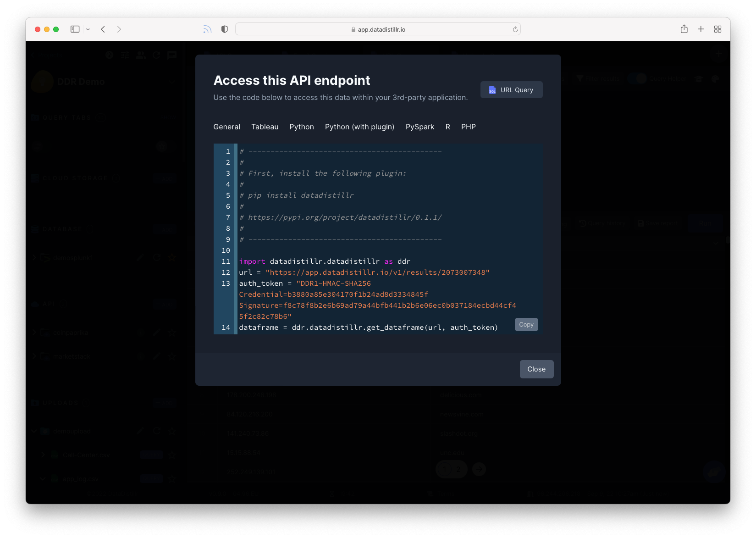The width and height of the screenshot is (756, 538).
Task: Switch to the PHP tab
Action: pyautogui.click(x=468, y=127)
